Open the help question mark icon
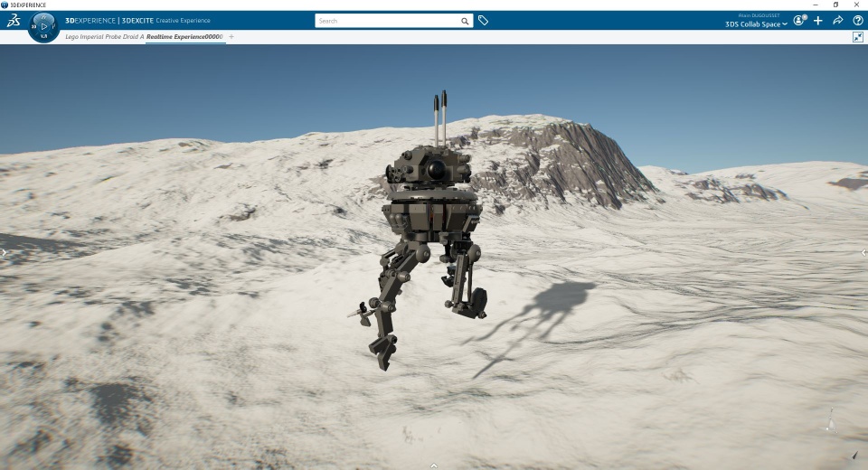868x470 pixels. tap(858, 21)
